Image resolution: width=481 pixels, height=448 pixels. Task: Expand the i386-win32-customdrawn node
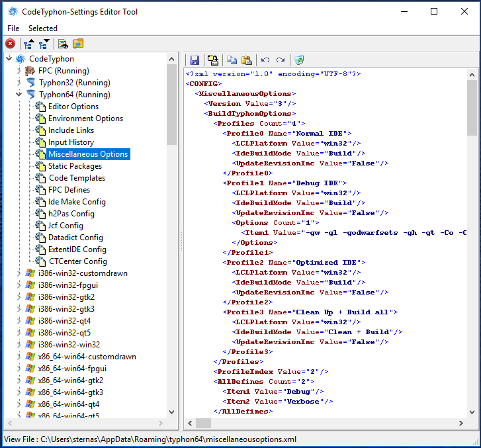coord(19,273)
